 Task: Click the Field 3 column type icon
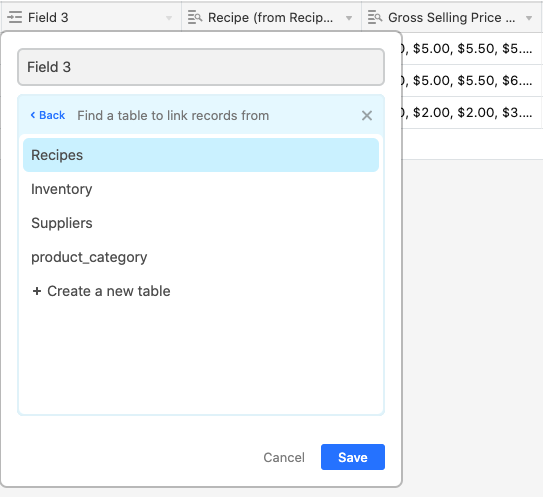click(x=15, y=17)
